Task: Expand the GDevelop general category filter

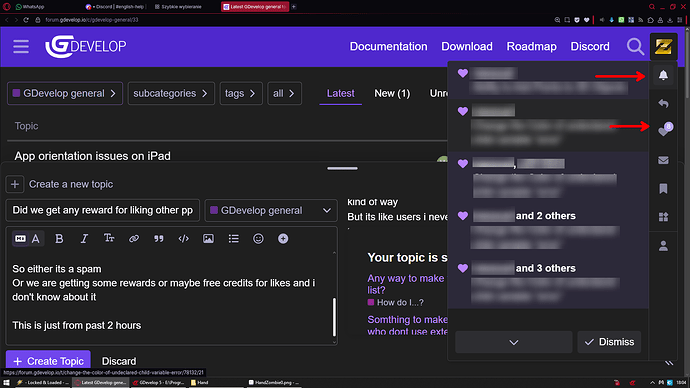Action: [65, 93]
